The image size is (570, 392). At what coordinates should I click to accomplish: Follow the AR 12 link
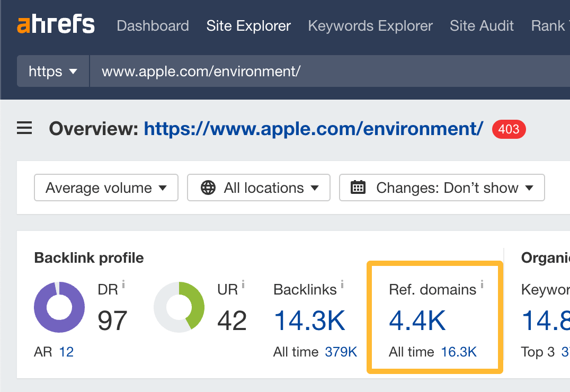pyautogui.click(x=66, y=351)
